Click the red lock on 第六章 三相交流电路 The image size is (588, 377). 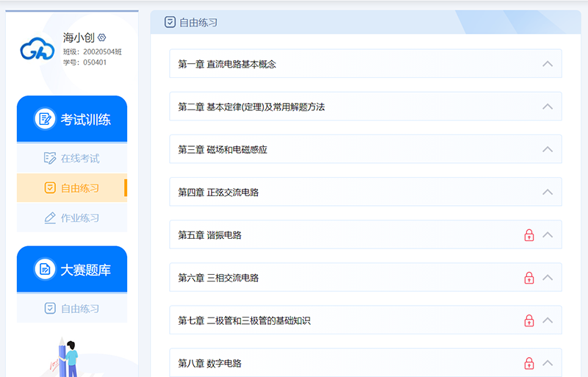pyautogui.click(x=528, y=278)
